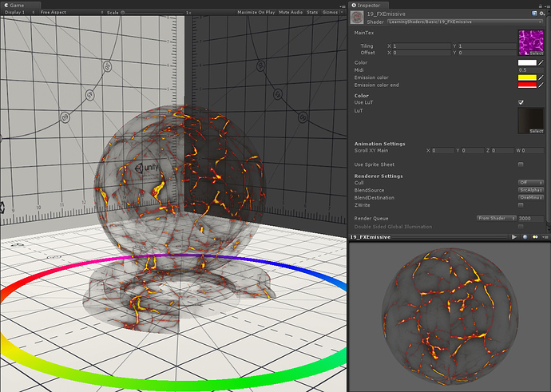Toggle Mute Audio in Game view
The height and width of the screenshot is (392, 551).
pyautogui.click(x=291, y=12)
